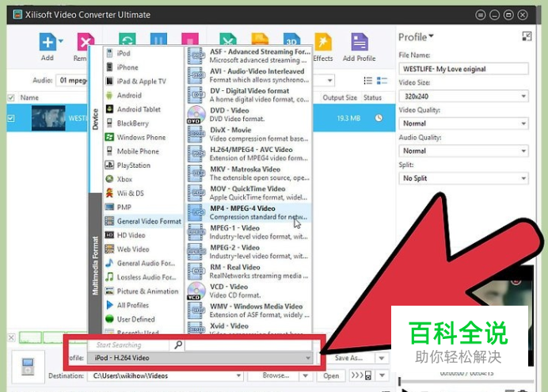Open General Audio Format category

coord(143,263)
